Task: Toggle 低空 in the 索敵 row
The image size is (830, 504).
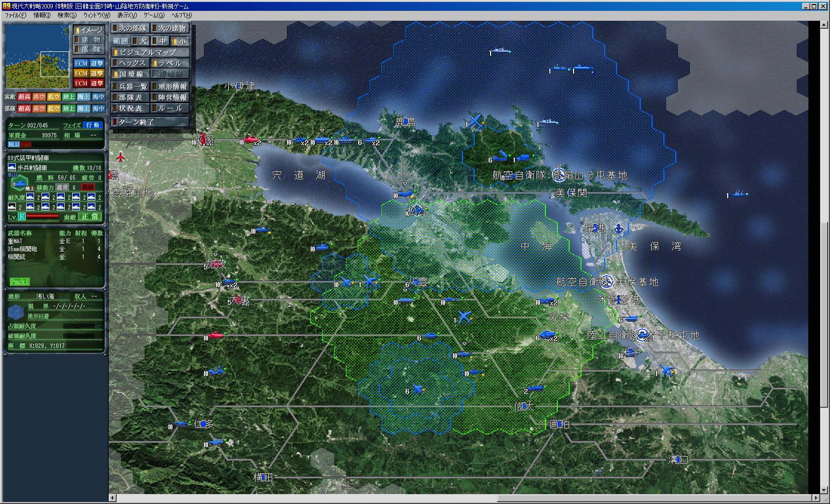Action: click(x=54, y=97)
